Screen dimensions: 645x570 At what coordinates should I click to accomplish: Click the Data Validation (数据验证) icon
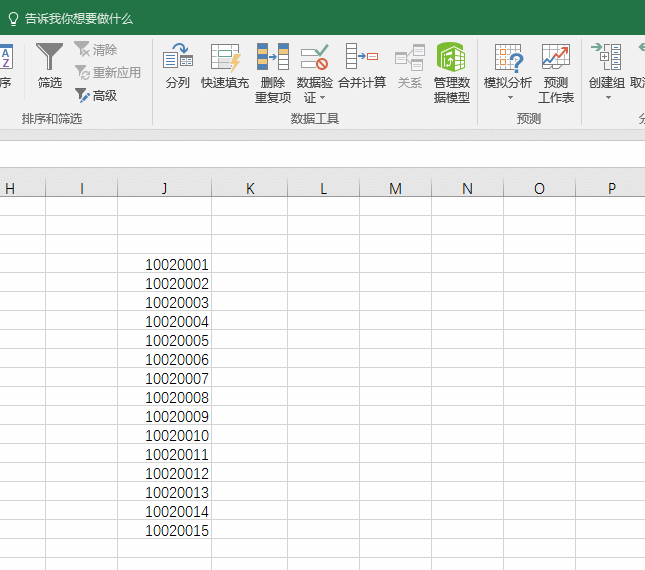coord(315,58)
